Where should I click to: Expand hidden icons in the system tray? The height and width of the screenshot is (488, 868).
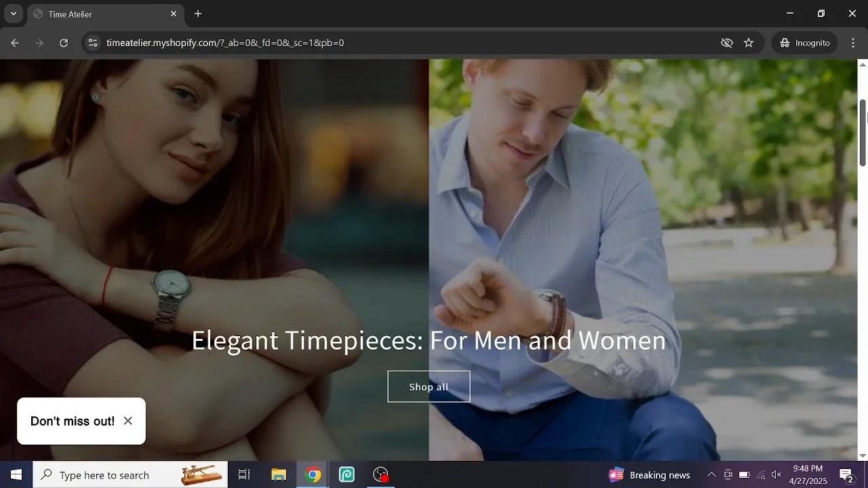pos(711,474)
